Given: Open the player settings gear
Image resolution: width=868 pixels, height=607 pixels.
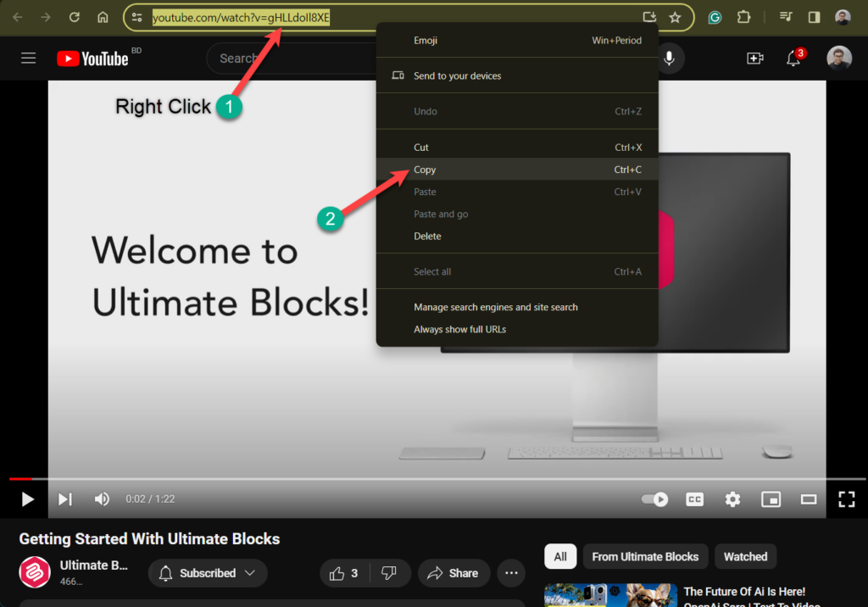Looking at the screenshot, I should point(732,499).
